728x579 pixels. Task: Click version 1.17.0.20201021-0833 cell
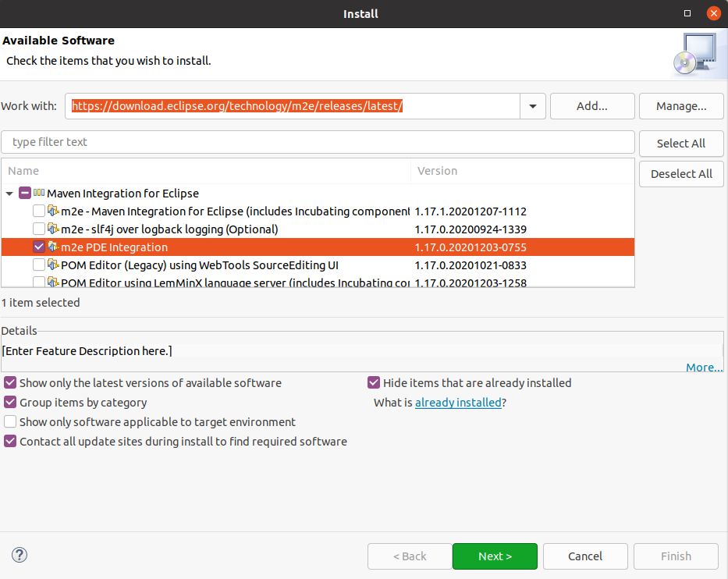[471, 265]
